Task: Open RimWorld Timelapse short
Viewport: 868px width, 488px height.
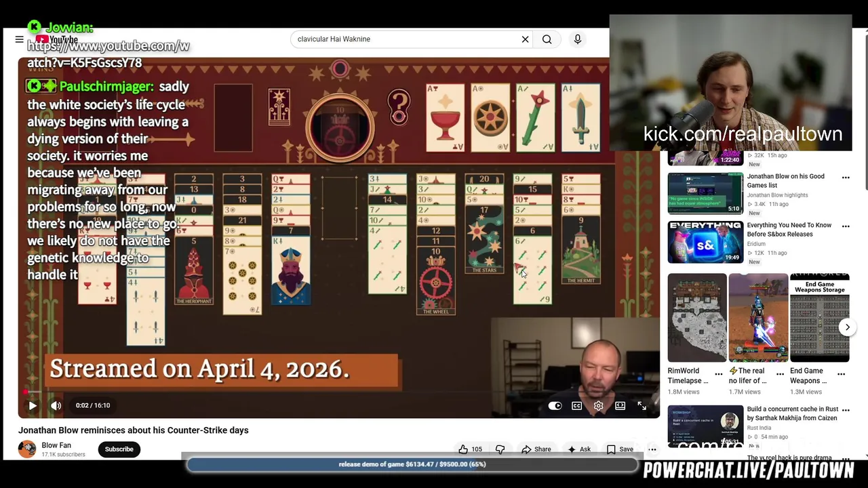Action: pyautogui.click(x=697, y=318)
